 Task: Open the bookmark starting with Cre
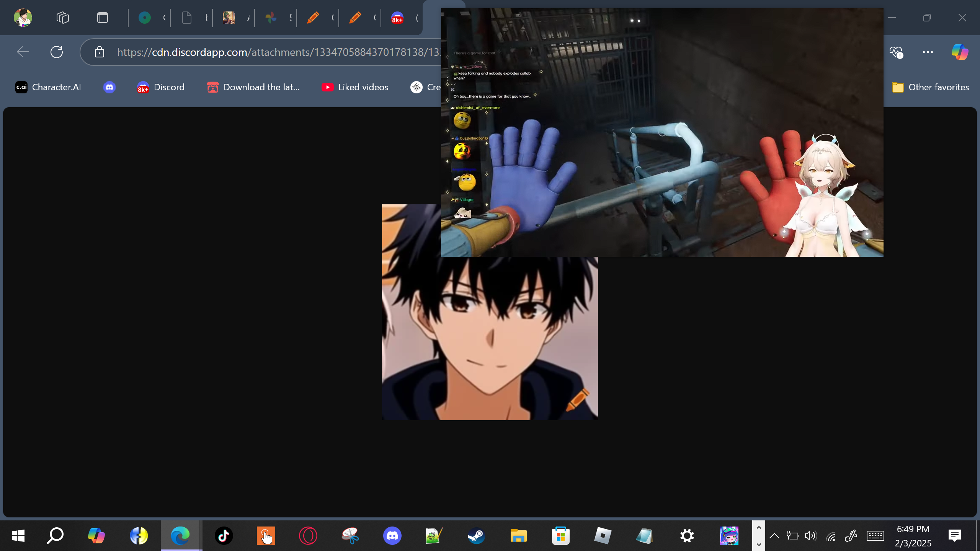coord(426,87)
